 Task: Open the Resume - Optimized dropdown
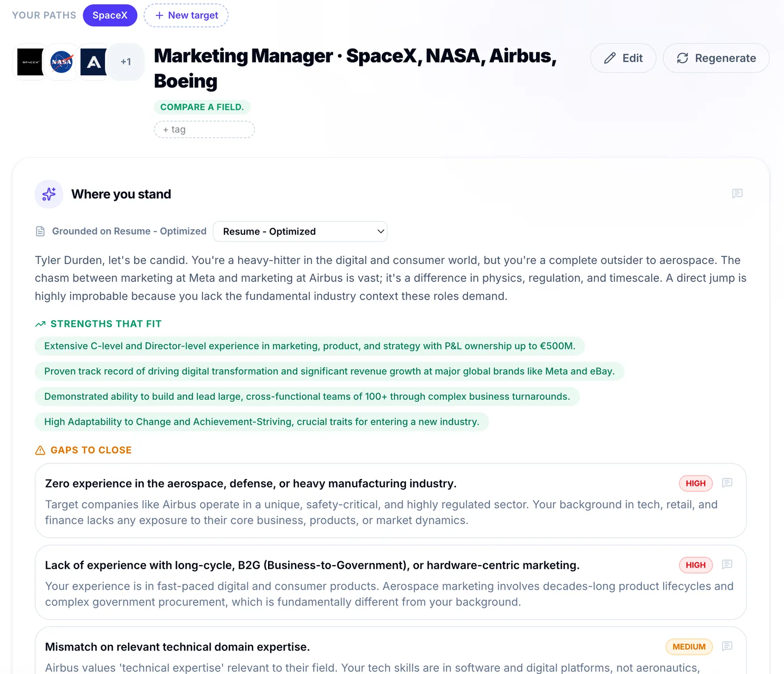(300, 232)
